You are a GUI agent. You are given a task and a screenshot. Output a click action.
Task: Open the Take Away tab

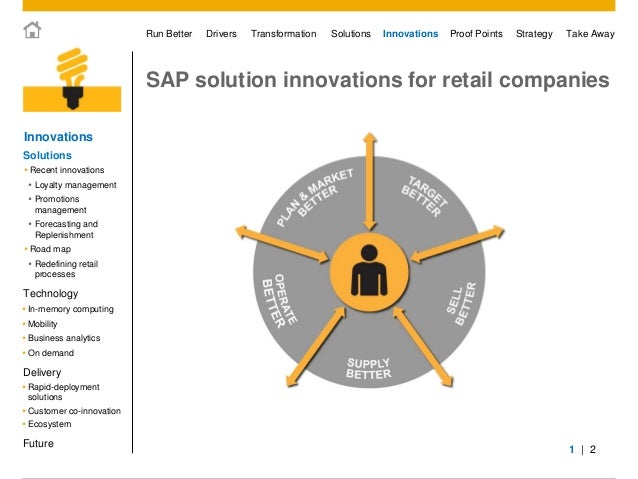point(590,34)
